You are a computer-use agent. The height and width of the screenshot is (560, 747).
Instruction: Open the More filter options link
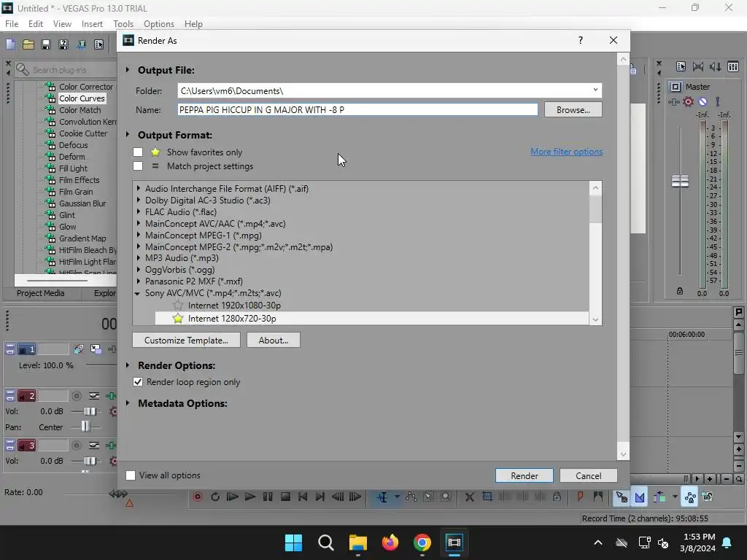pyautogui.click(x=566, y=152)
